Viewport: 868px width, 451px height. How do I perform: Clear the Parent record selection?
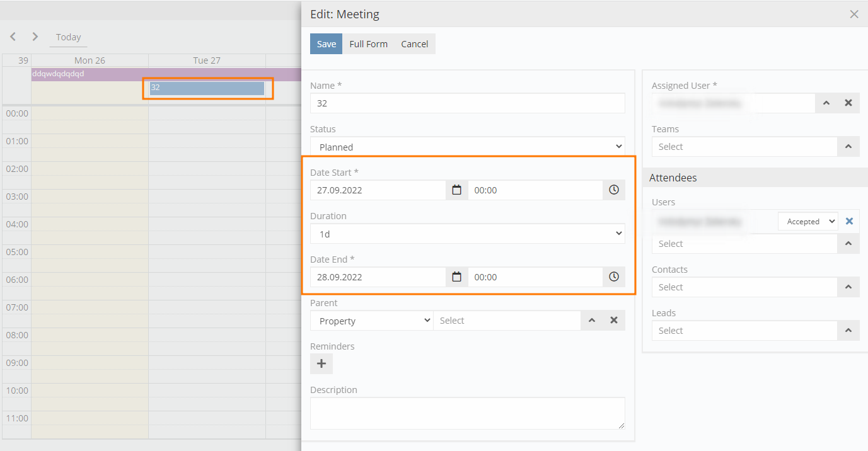(x=614, y=321)
